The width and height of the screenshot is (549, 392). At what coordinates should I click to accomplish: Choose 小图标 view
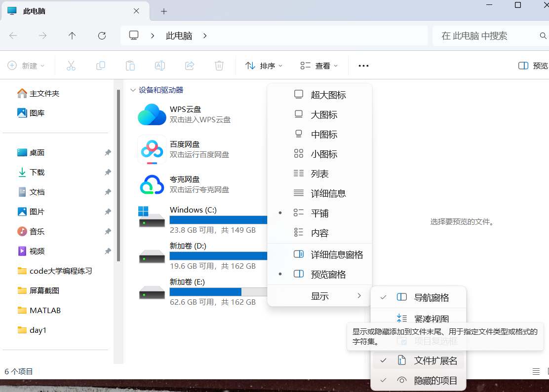click(319, 154)
